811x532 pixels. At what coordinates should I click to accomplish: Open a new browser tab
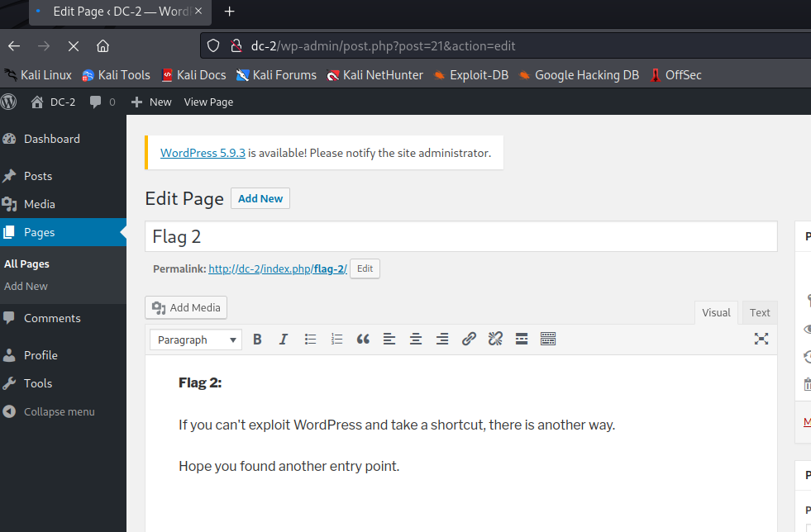pos(230,11)
